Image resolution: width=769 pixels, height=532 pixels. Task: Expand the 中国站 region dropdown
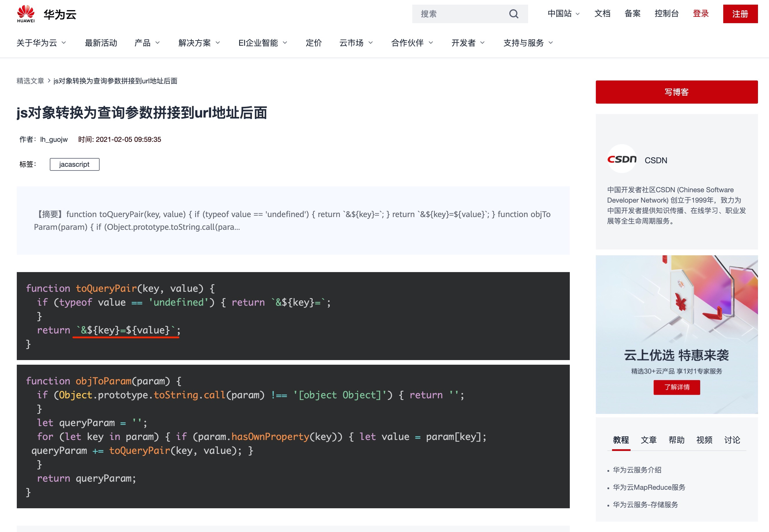(563, 14)
